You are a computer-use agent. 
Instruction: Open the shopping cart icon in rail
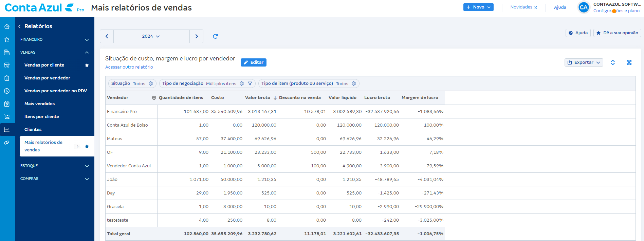(x=7, y=117)
